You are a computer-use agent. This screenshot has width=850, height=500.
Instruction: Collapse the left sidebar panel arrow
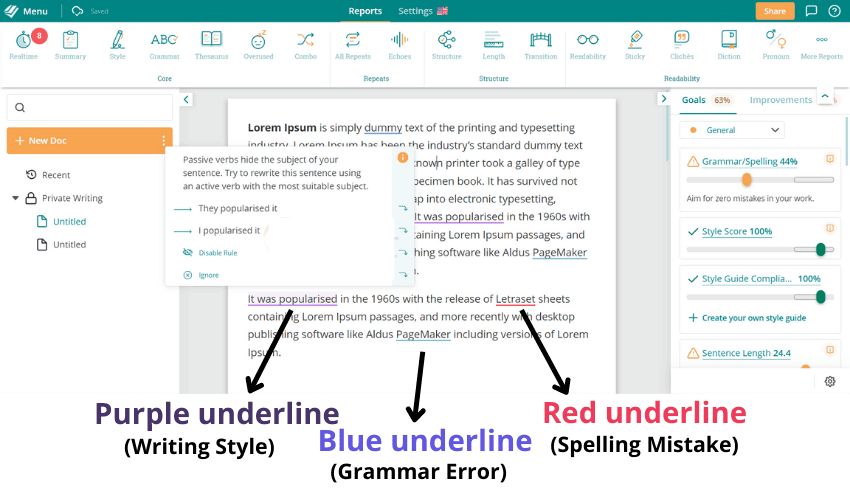186,99
